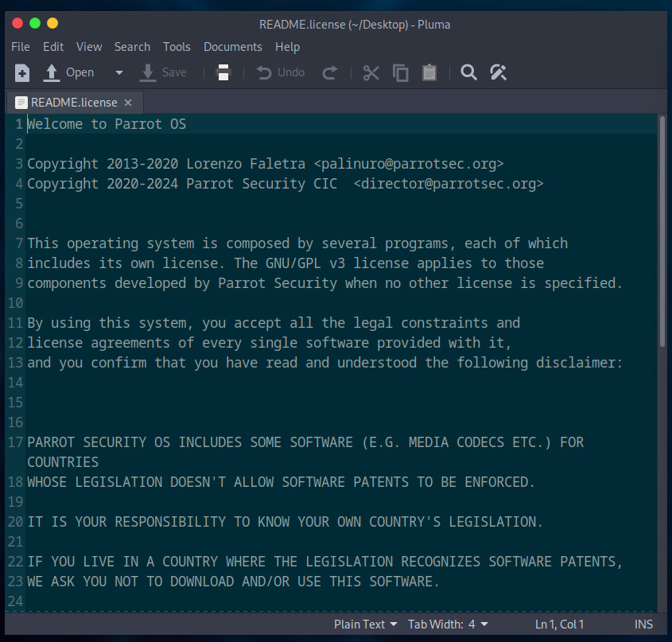Click the document icon on README.license tab
This screenshot has height=642, width=672.
tap(21, 103)
